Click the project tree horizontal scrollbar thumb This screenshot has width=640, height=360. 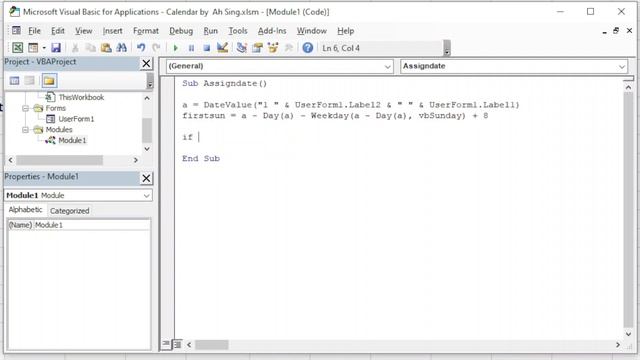(x=60, y=160)
